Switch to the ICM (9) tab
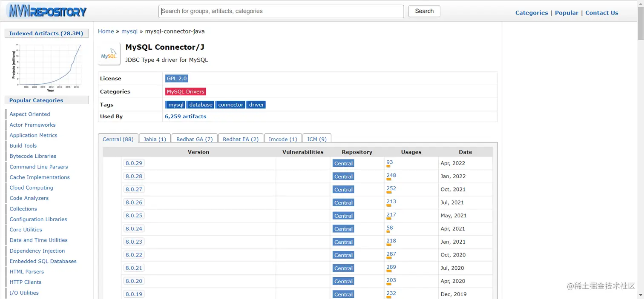The width and height of the screenshot is (644, 299). 317,139
